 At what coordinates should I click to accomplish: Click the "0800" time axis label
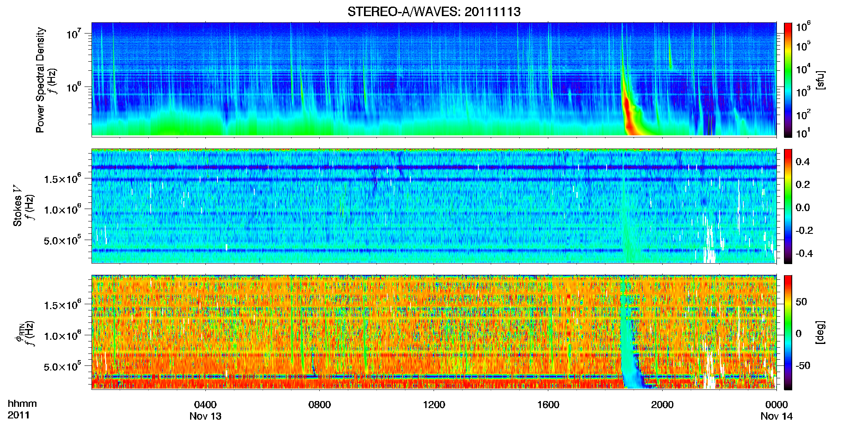(x=320, y=404)
